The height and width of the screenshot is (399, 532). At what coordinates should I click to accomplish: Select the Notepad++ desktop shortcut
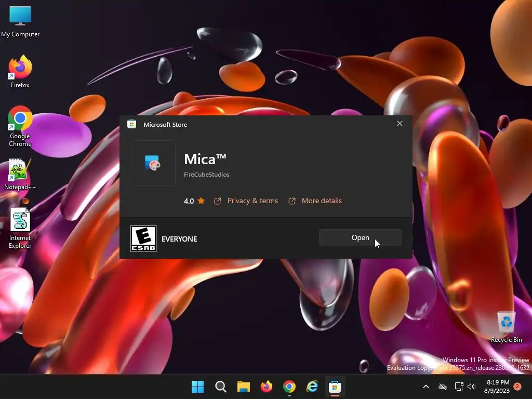coord(20,174)
